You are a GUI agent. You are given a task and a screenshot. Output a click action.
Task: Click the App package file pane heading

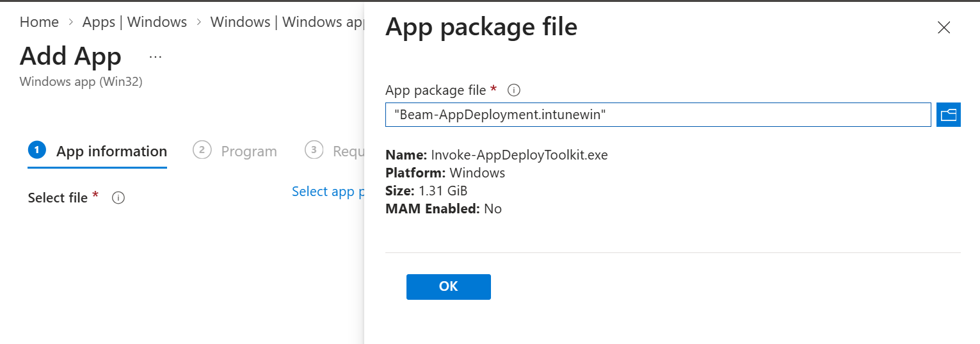(x=481, y=27)
